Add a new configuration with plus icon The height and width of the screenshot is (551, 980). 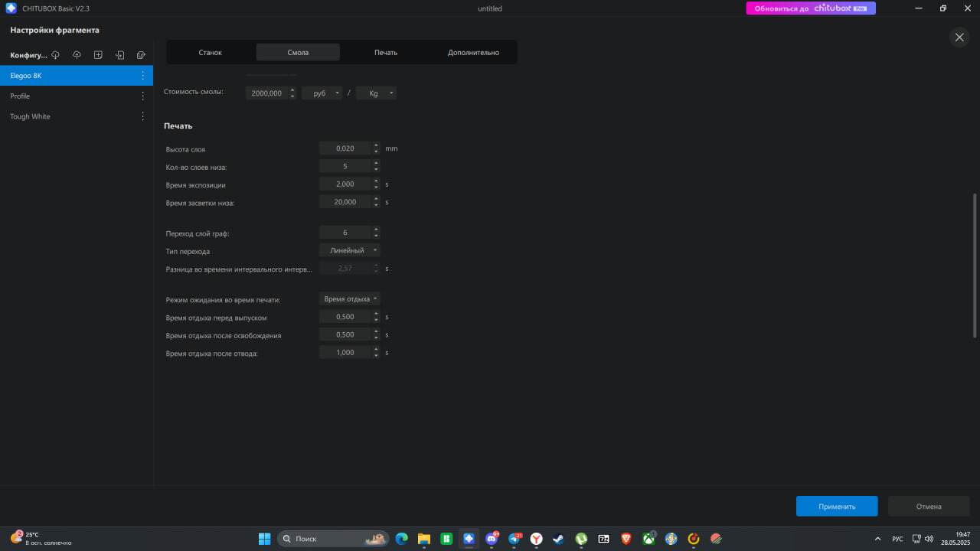click(x=98, y=55)
